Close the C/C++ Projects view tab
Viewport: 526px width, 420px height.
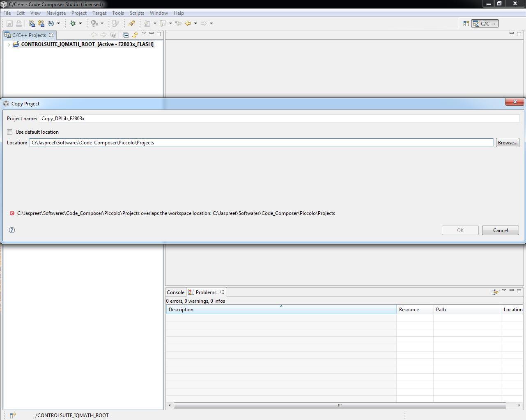point(51,35)
